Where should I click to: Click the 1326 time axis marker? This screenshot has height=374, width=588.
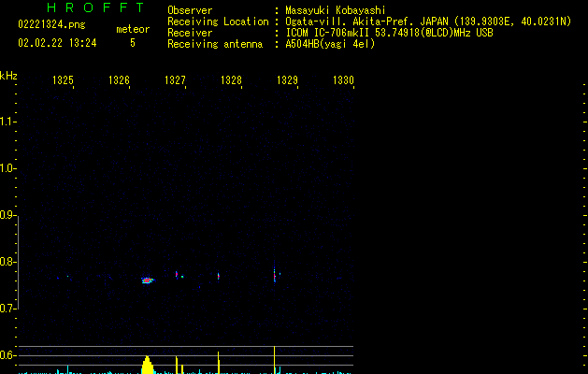click(119, 80)
